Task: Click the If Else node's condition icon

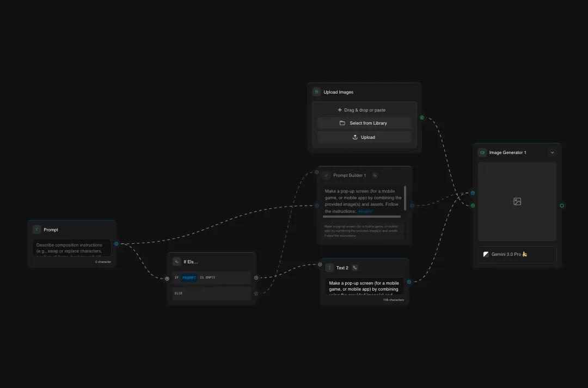Action: (x=176, y=262)
